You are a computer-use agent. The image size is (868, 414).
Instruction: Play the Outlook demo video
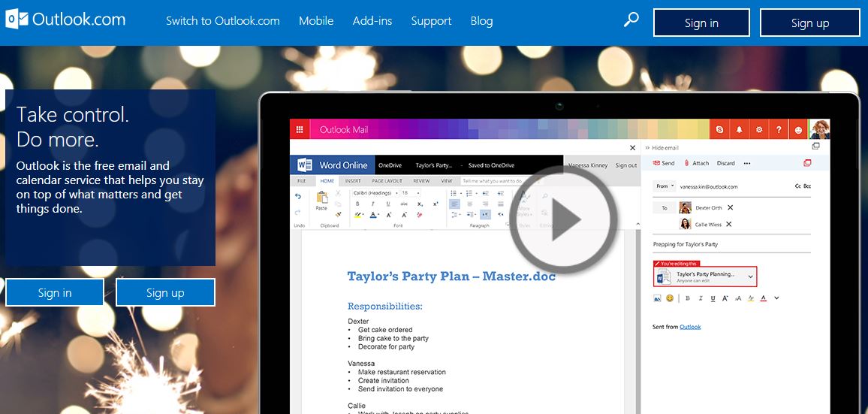(563, 220)
